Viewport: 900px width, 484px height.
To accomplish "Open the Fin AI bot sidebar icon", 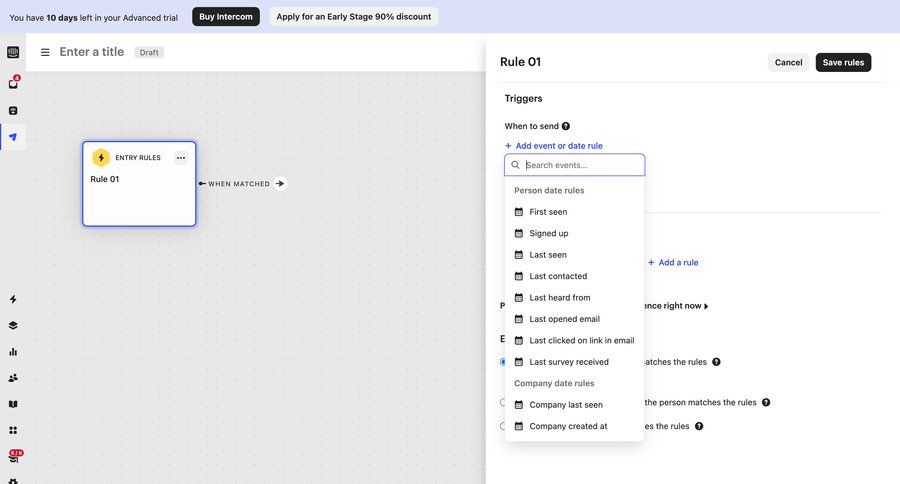I will 13,110.
